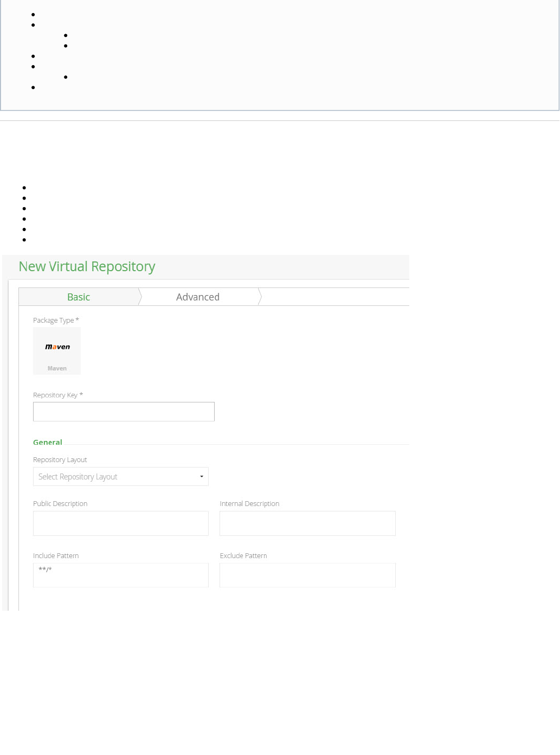
Task: Click the Include Pattern label
Action: [56, 556]
